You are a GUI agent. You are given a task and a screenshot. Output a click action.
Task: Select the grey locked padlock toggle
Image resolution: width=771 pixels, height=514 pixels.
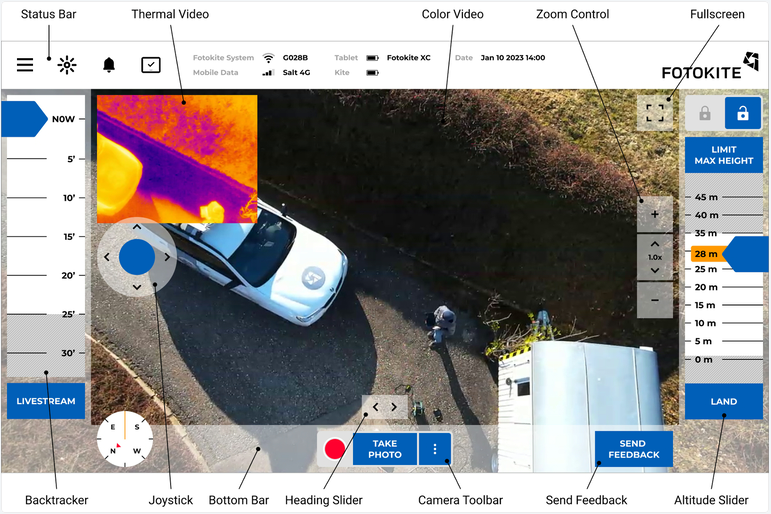704,114
